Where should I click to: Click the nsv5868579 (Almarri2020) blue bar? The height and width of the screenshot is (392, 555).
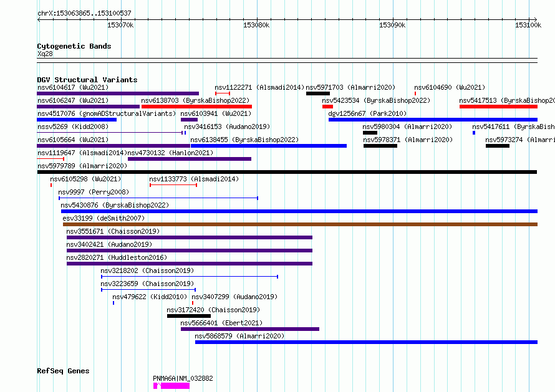[366, 342]
